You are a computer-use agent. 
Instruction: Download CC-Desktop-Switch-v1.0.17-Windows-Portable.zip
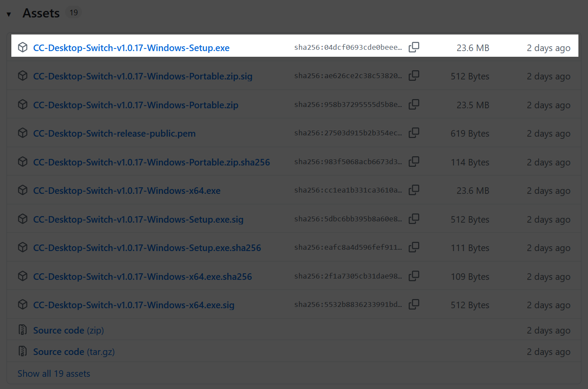(136, 105)
